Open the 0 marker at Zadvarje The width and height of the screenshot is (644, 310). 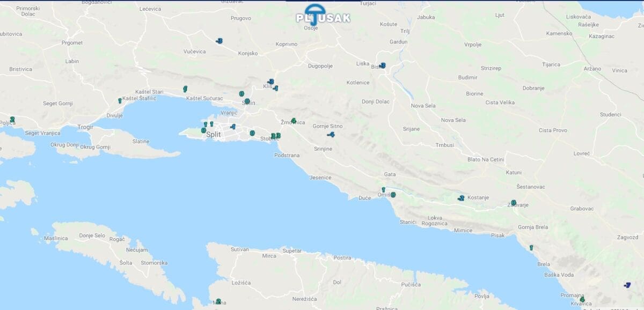[514, 203]
